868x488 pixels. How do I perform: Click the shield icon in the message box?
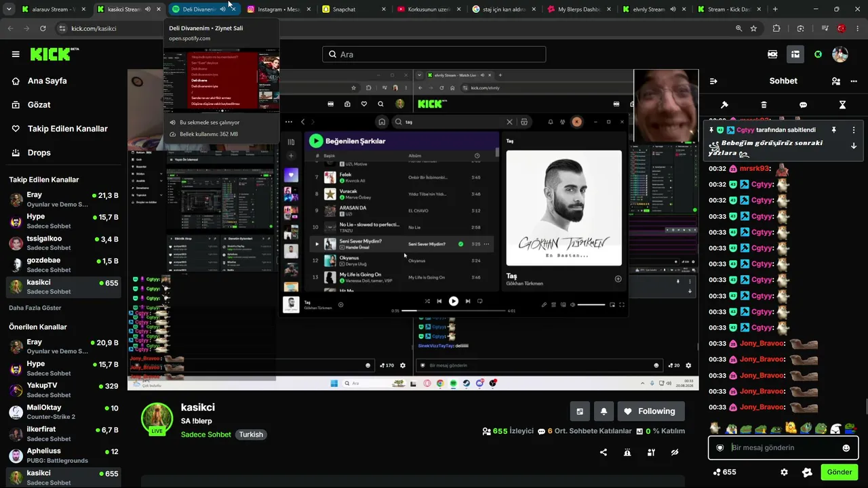point(720,448)
